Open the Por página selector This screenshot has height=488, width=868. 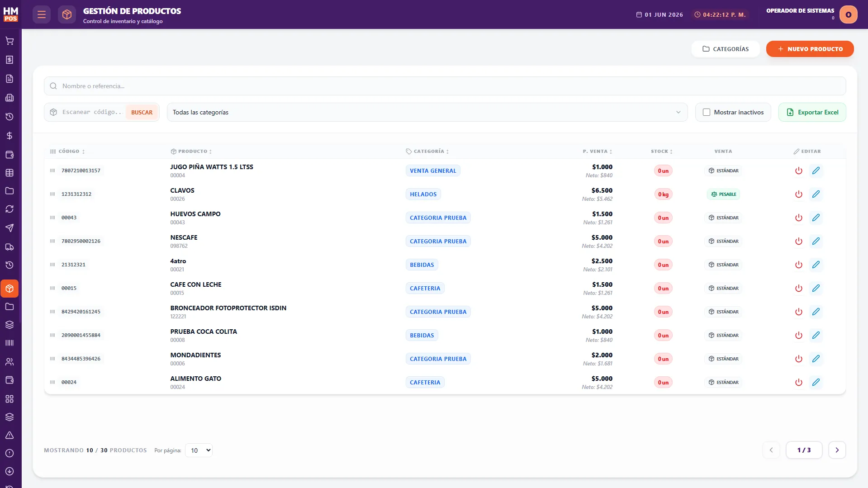pyautogui.click(x=199, y=450)
